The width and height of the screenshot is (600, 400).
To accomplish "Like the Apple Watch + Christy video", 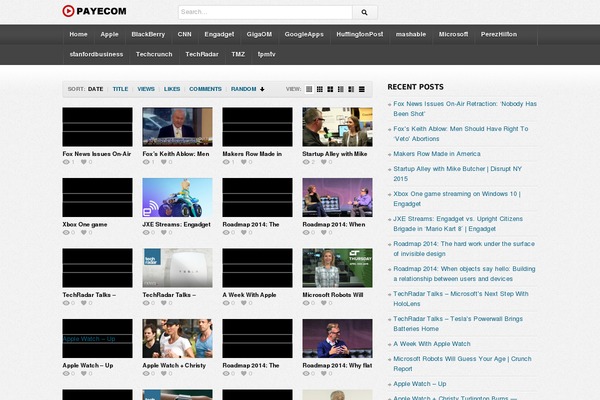I will point(163,373).
